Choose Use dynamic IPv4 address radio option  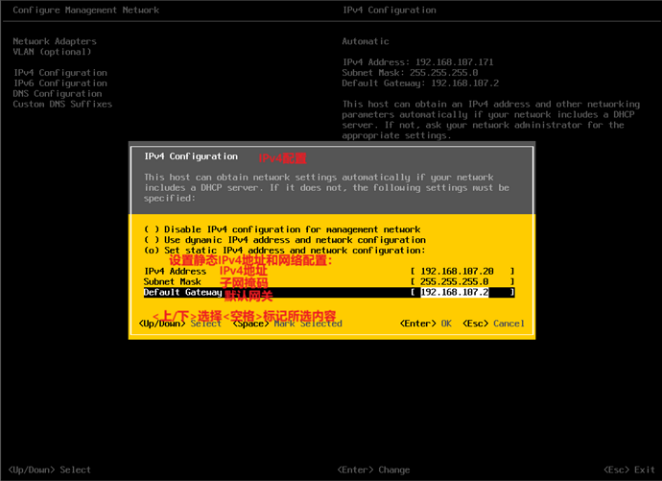[150, 240]
